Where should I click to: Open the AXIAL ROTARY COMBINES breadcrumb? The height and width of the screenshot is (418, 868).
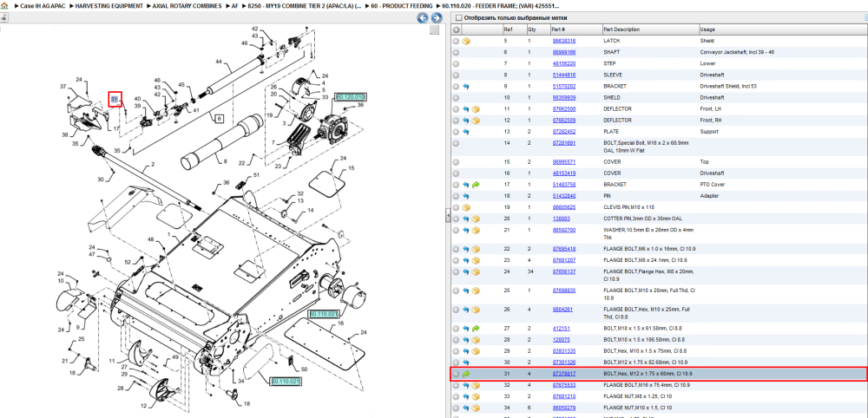187,5
